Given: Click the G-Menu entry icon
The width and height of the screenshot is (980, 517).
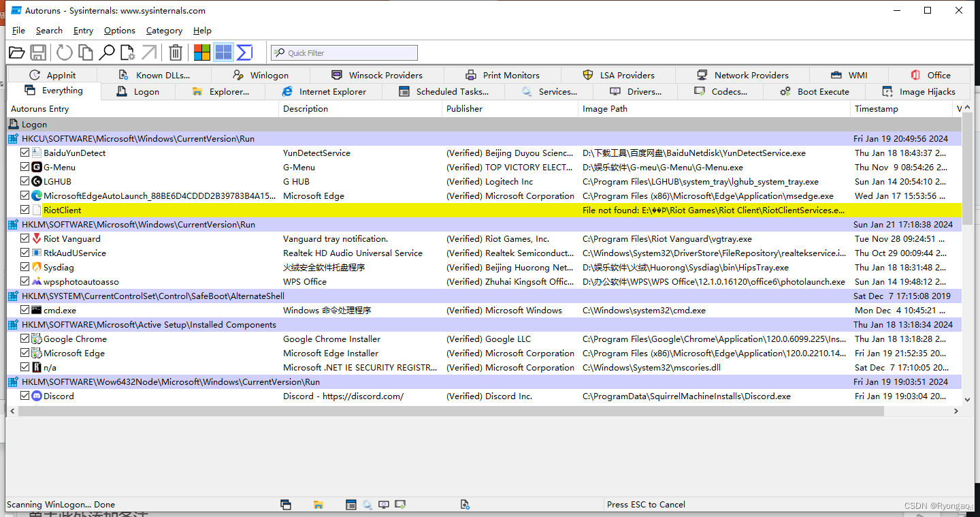Looking at the screenshot, I should tap(37, 168).
